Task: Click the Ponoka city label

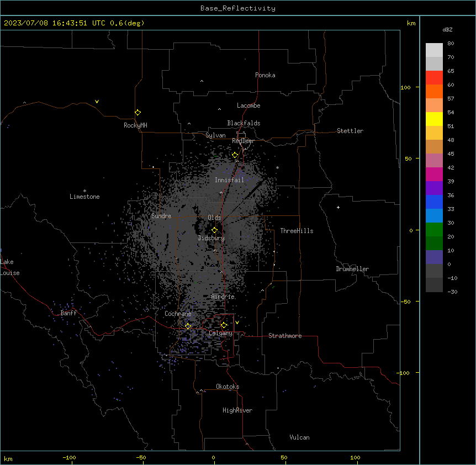Action: 265,75
